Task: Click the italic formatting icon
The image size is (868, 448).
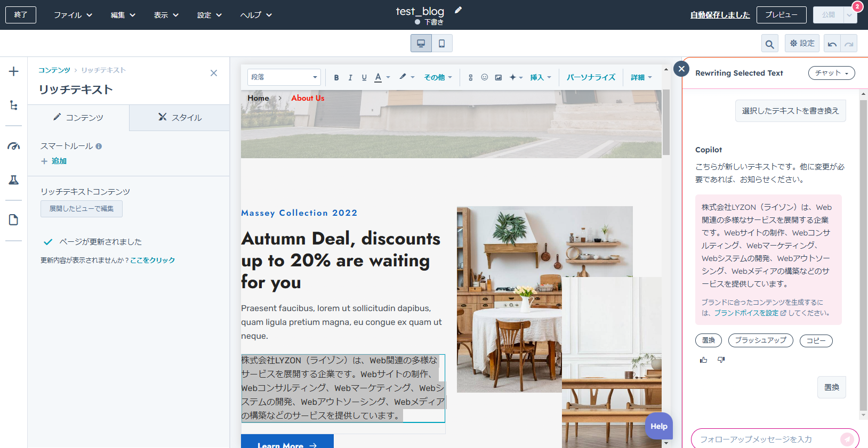Action: click(x=350, y=78)
